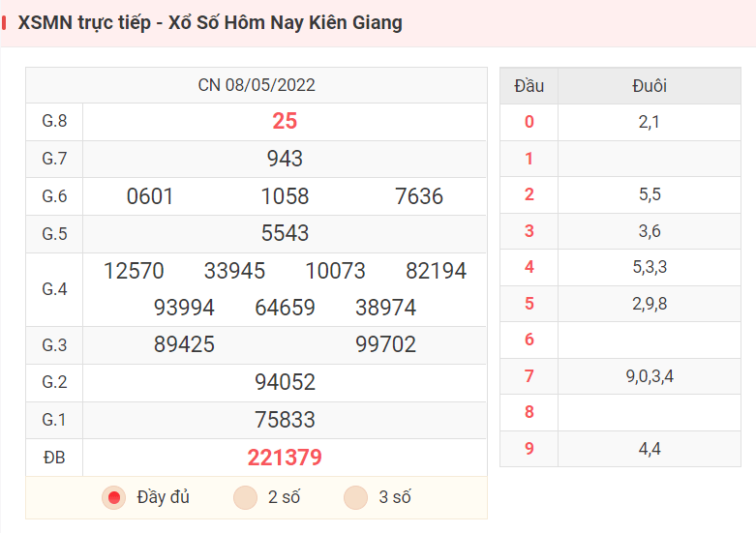
Task: Click the G.6 number 7636
Action: [x=419, y=196]
